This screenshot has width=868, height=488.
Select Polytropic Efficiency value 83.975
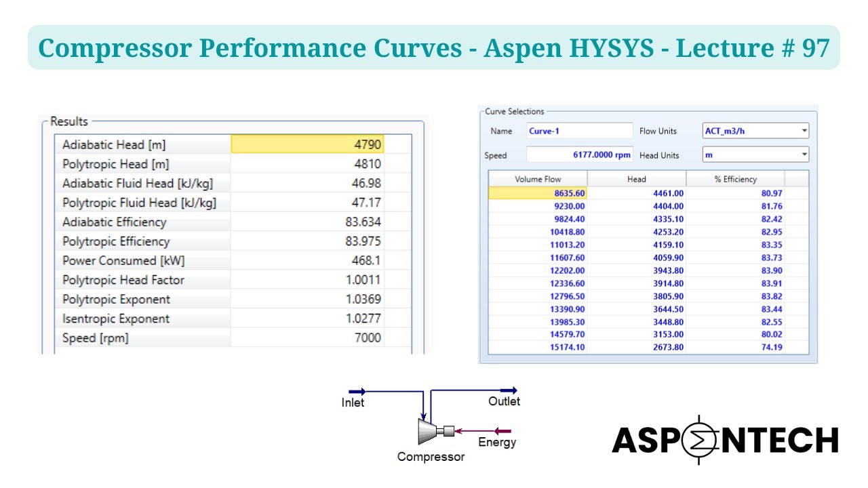point(307,241)
